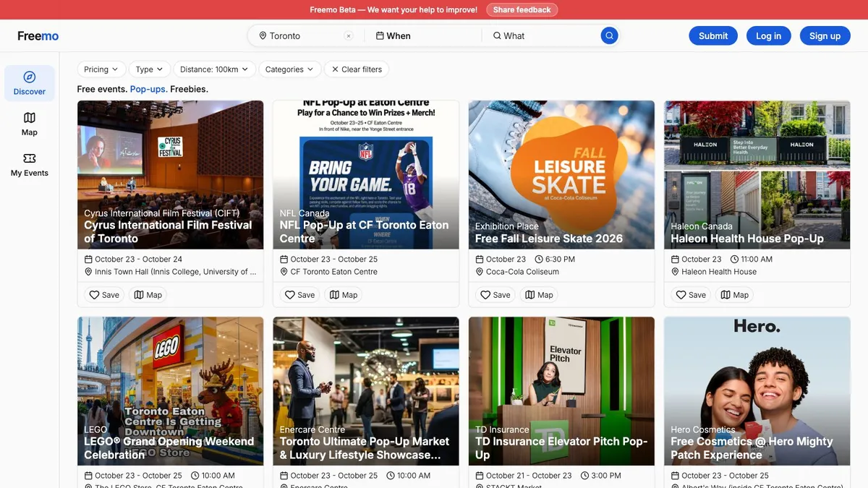Expand the Type filter dropdown
This screenshot has width=868, height=488.
pyautogui.click(x=150, y=69)
